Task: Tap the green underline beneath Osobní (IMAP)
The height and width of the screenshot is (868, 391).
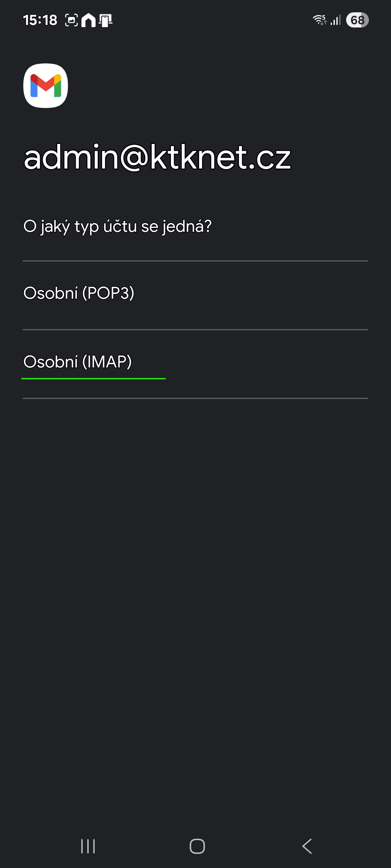Action: click(93, 379)
